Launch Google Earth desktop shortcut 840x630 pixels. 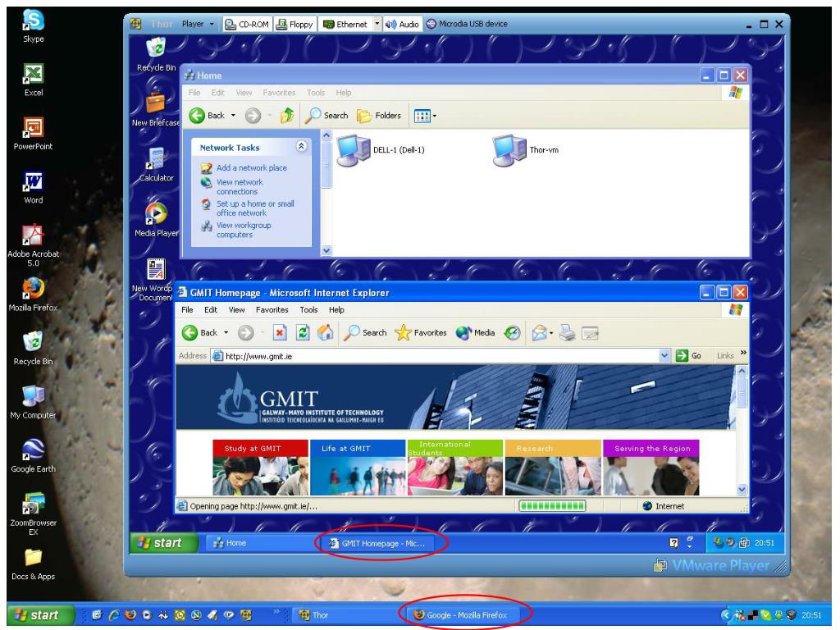click(33, 455)
